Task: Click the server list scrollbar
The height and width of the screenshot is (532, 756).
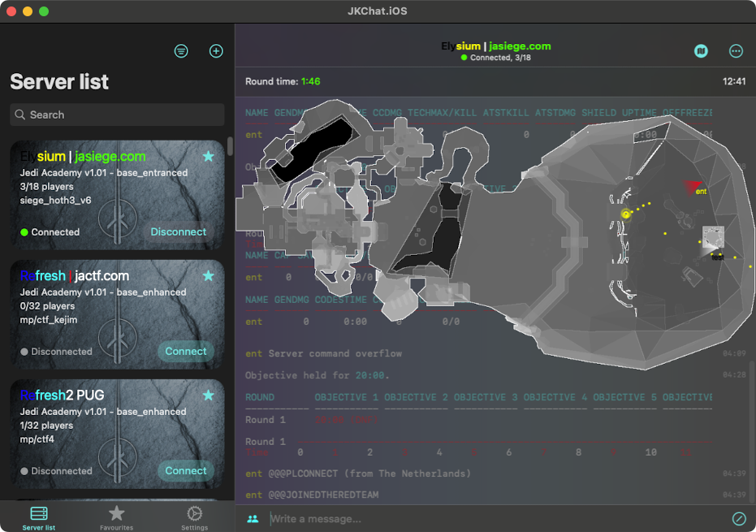Action: tap(230, 147)
